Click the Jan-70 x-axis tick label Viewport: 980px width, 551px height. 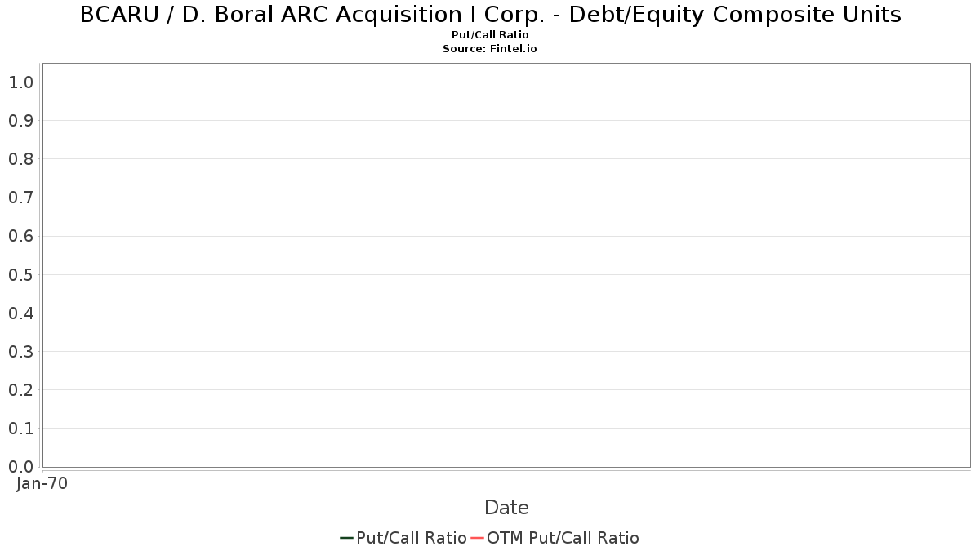[x=42, y=483]
